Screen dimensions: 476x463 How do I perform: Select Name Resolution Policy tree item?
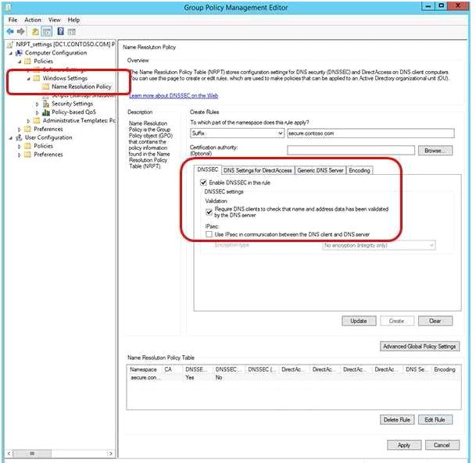click(81, 87)
